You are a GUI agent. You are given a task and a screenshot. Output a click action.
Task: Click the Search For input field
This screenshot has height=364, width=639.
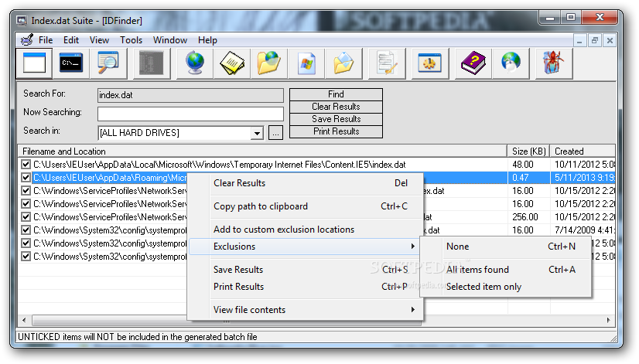click(190, 95)
